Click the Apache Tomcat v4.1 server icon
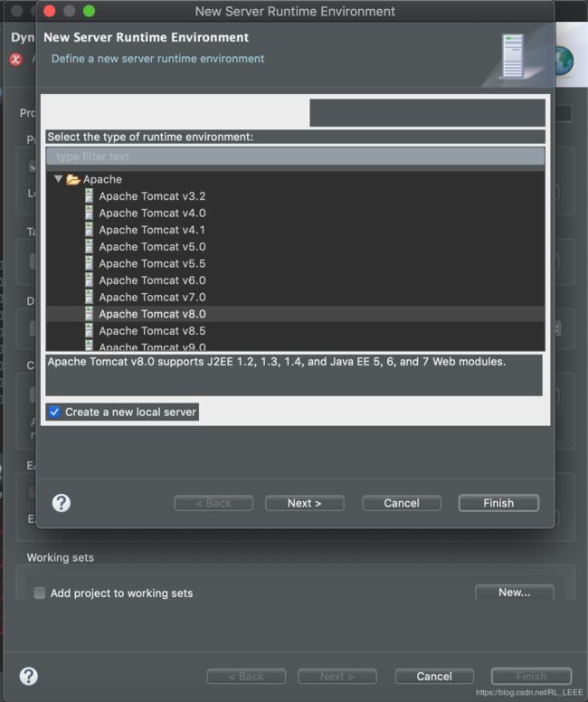 (x=90, y=230)
